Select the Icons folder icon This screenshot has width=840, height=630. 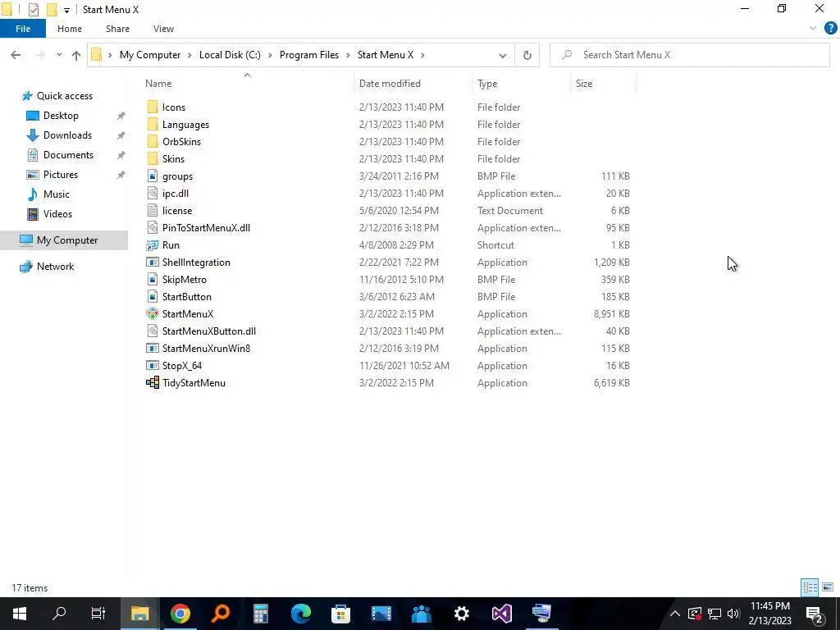(153, 107)
